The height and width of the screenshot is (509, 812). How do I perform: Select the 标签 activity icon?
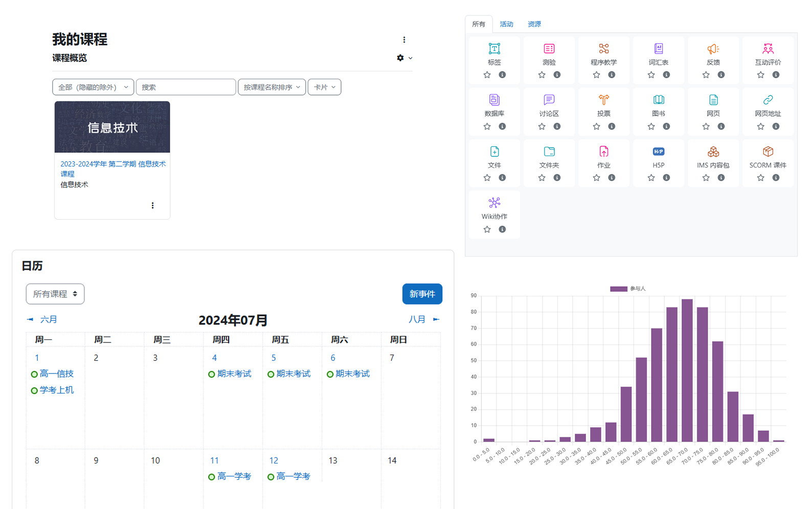click(x=494, y=49)
